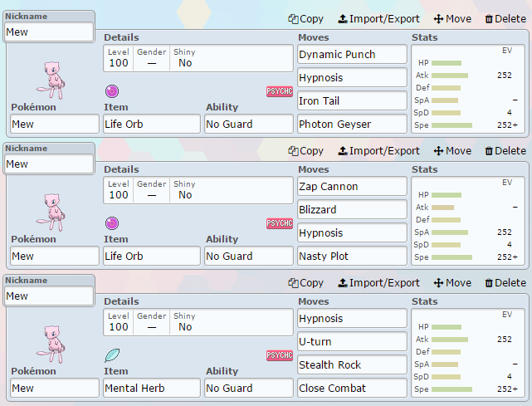The width and height of the screenshot is (532, 406).
Task: Click the Nickname field of the first set
Action: click(49, 32)
